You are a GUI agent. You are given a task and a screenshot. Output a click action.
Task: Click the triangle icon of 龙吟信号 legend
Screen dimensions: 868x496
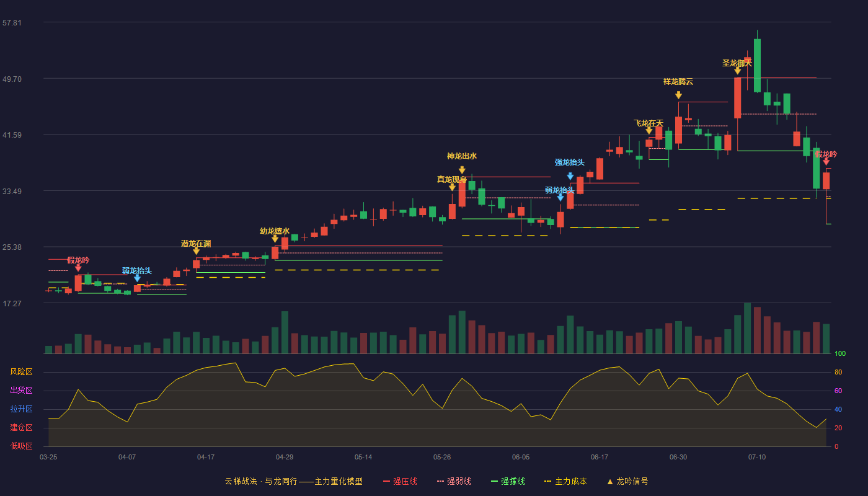coord(609,481)
